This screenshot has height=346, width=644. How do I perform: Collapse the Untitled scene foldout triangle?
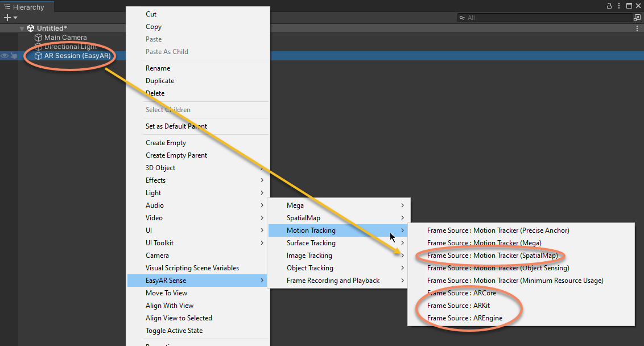tap(22, 28)
